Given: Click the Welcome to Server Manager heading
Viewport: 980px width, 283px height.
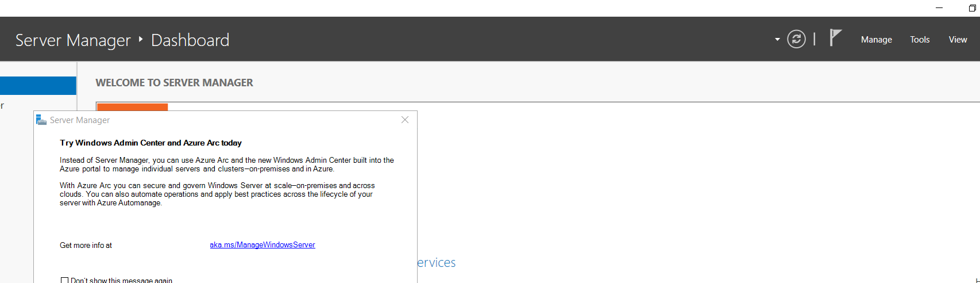Looking at the screenshot, I should click(174, 83).
